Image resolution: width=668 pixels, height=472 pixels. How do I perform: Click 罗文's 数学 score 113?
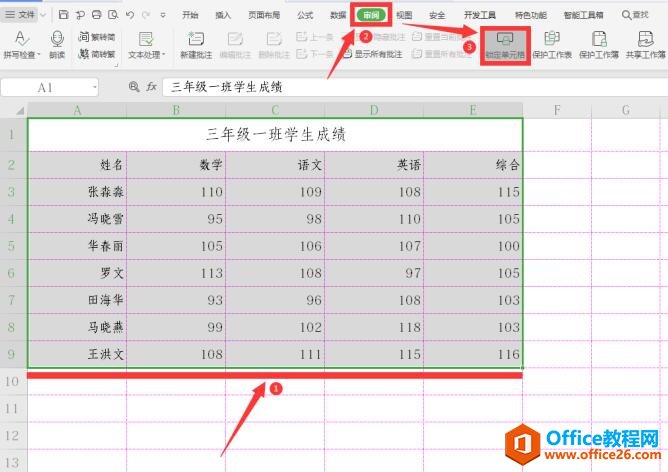176,273
